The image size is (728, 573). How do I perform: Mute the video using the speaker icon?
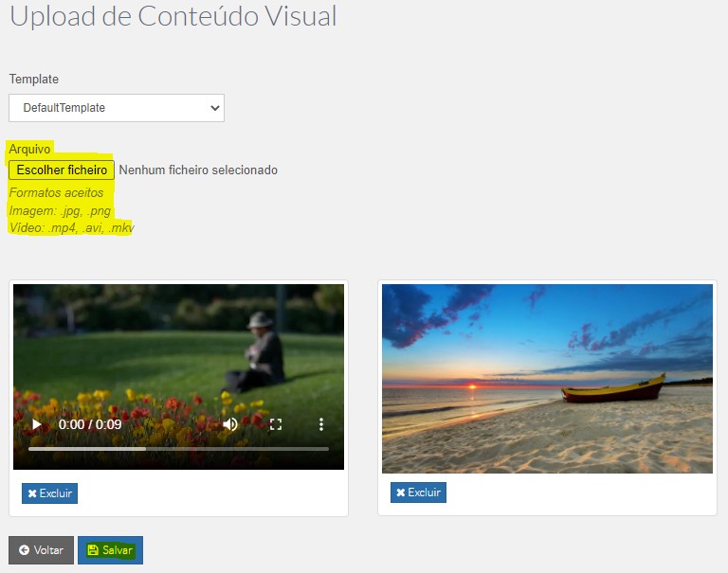click(x=230, y=424)
